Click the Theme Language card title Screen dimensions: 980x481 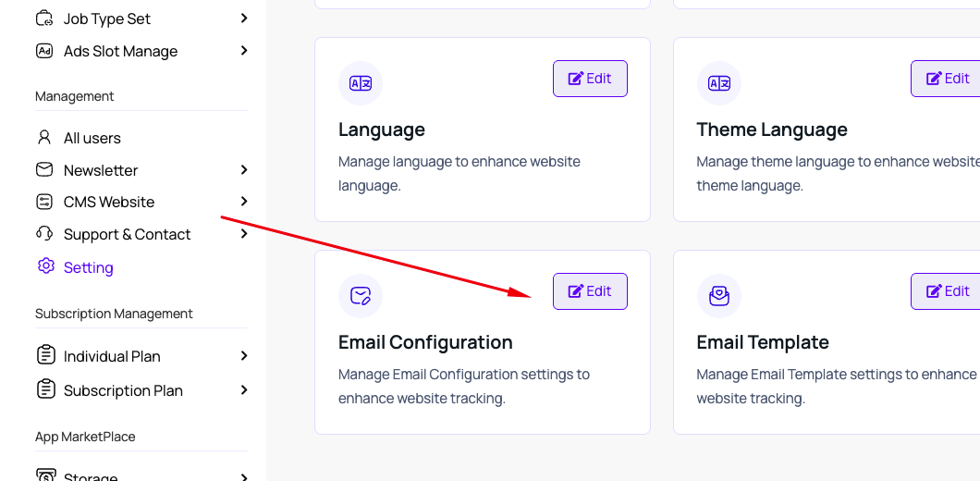click(772, 129)
